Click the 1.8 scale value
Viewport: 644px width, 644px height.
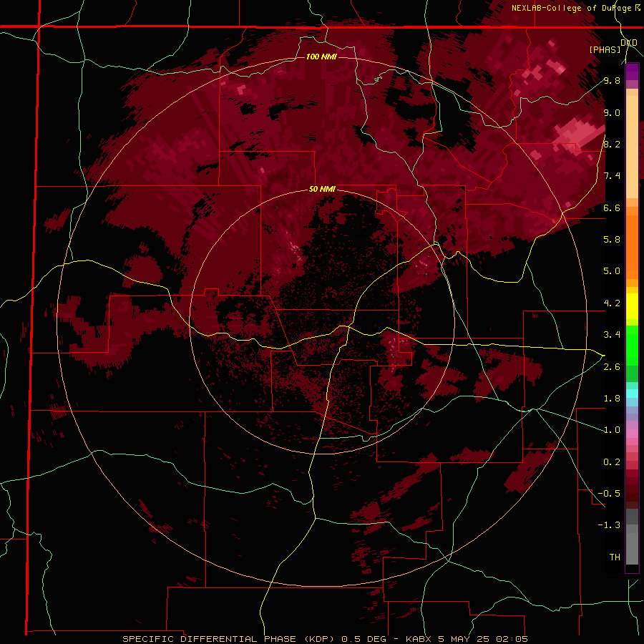612,399
